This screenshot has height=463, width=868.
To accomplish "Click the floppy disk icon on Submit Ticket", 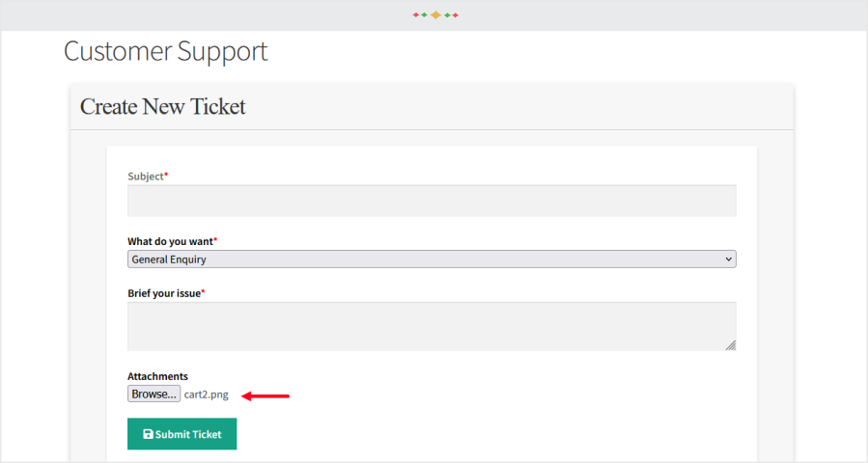I will [148, 434].
